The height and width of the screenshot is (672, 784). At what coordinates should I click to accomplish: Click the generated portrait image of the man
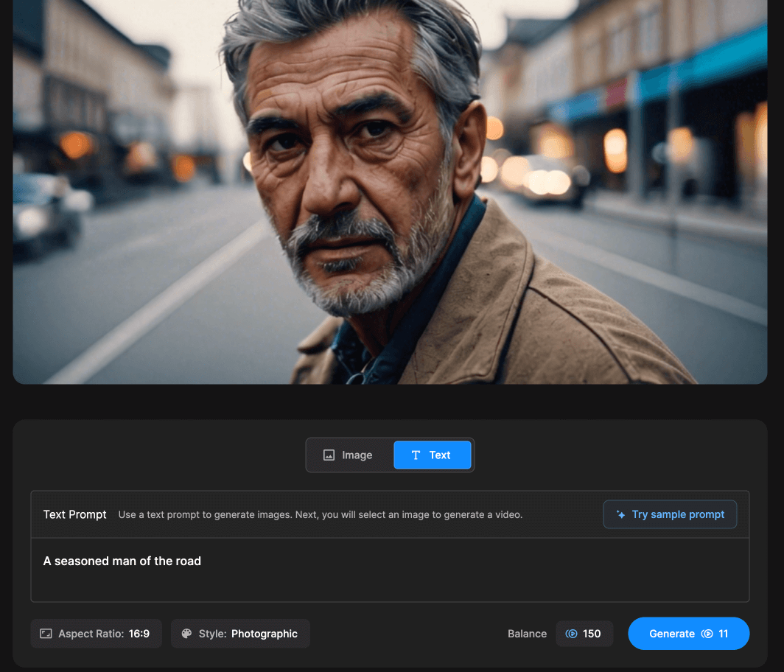[x=390, y=192]
